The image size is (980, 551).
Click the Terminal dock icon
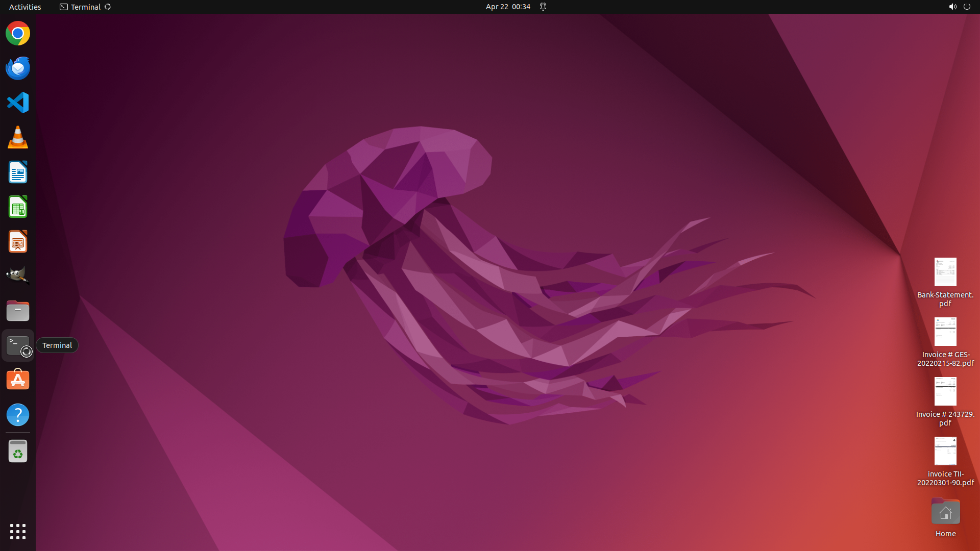click(18, 345)
